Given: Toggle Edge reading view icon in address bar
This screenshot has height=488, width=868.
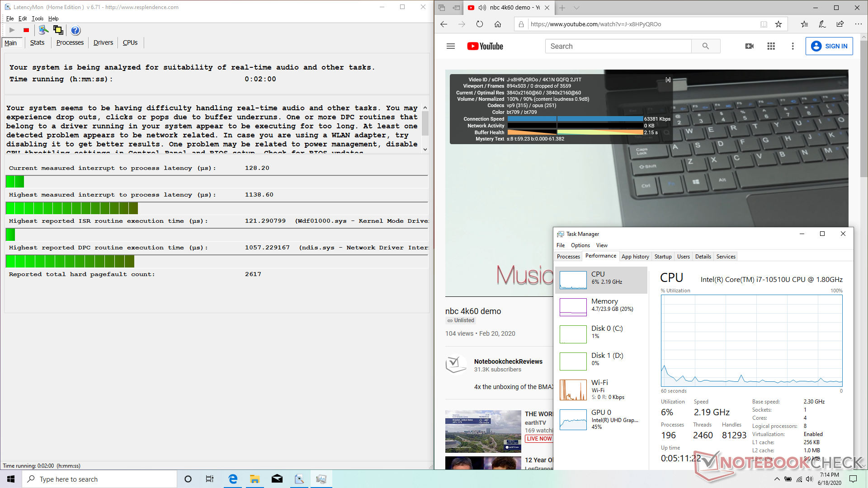Looking at the screenshot, I should pyautogui.click(x=764, y=24).
